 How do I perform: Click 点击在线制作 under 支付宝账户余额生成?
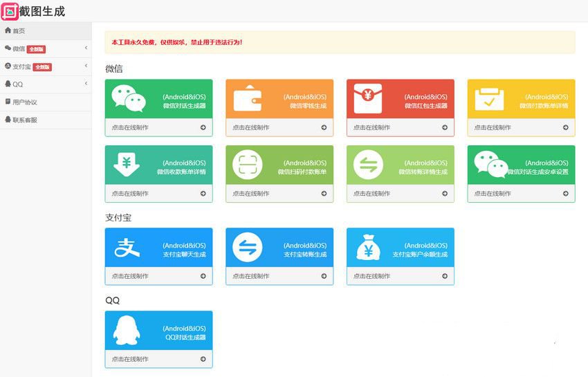pos(371,276)
